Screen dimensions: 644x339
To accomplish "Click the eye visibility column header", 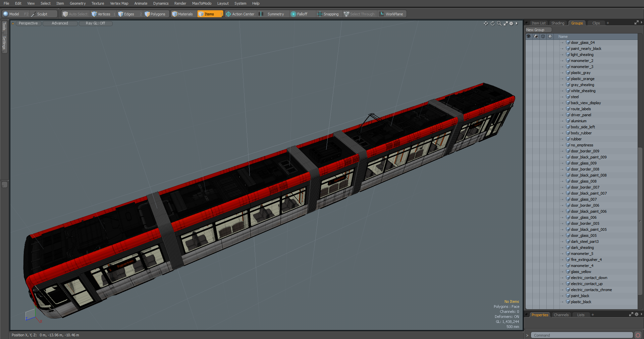I will tap(529, 37).
